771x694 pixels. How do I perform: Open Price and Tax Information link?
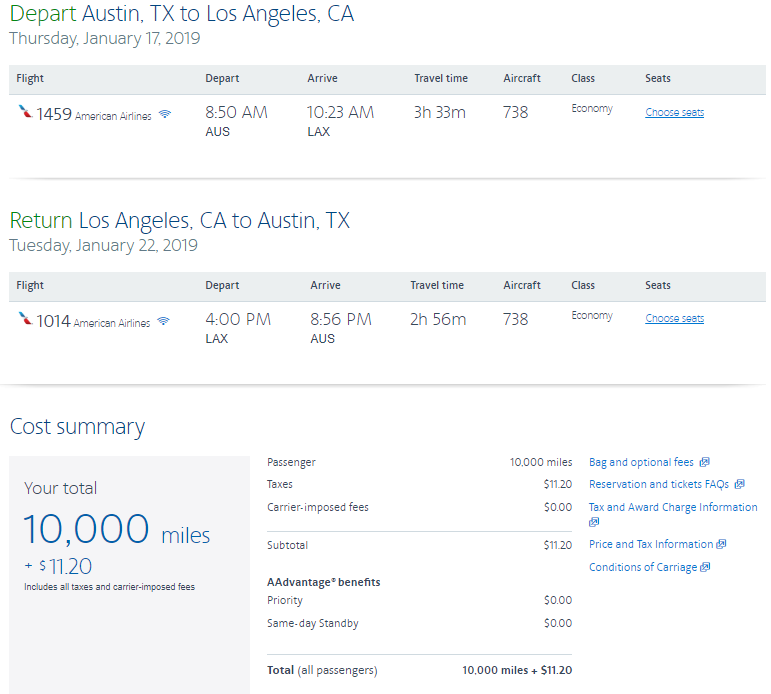651,544
